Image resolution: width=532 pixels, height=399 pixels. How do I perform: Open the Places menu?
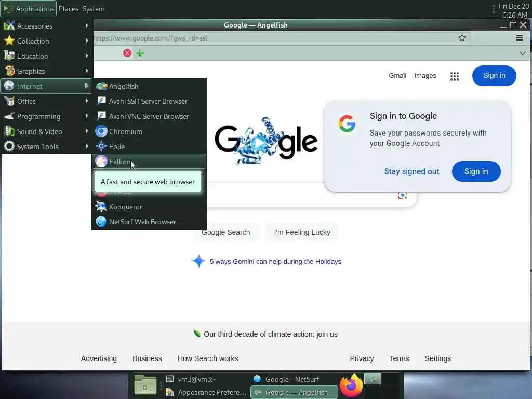(68, 9)
